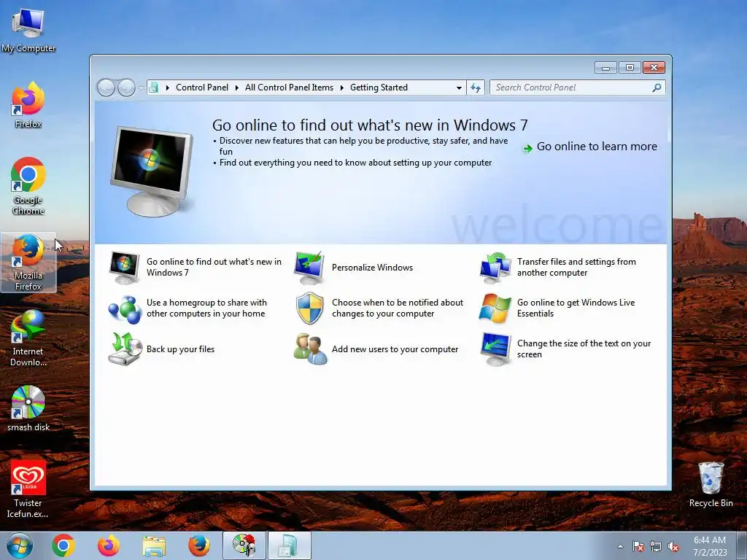This screenshot has height=560, width=747.
Task: Select 'Back up your files' text
Action: point(181,349)
